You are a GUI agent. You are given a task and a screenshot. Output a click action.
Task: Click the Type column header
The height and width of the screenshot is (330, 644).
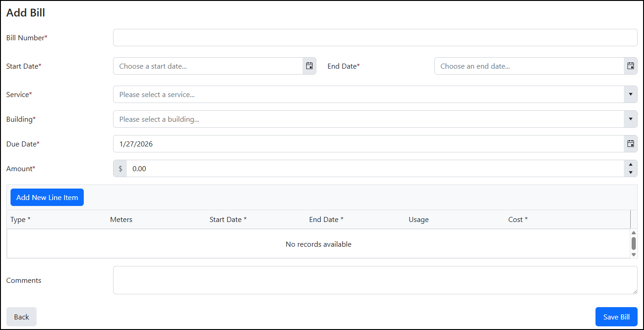[x=21, y=220]
